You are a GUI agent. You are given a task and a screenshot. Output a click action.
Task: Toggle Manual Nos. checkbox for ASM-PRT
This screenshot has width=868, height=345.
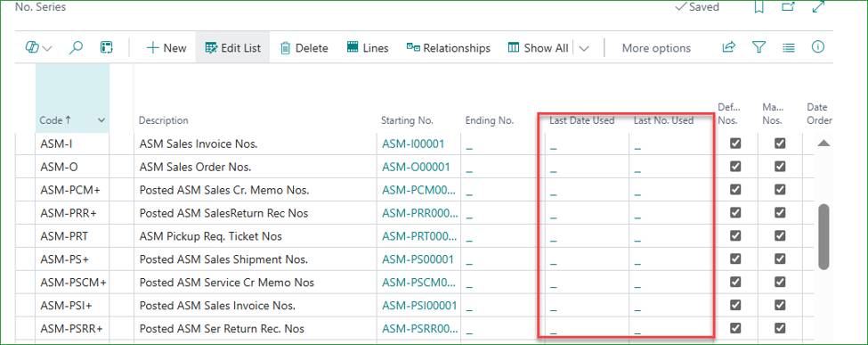780,235
